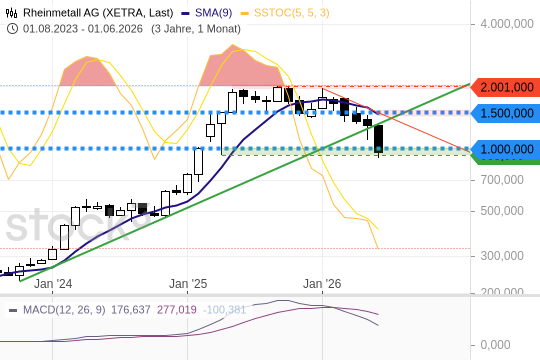Viewport: 540px width, 360px height.
Task: Click the purple MACD legend line marker
Action: point(13,310)
